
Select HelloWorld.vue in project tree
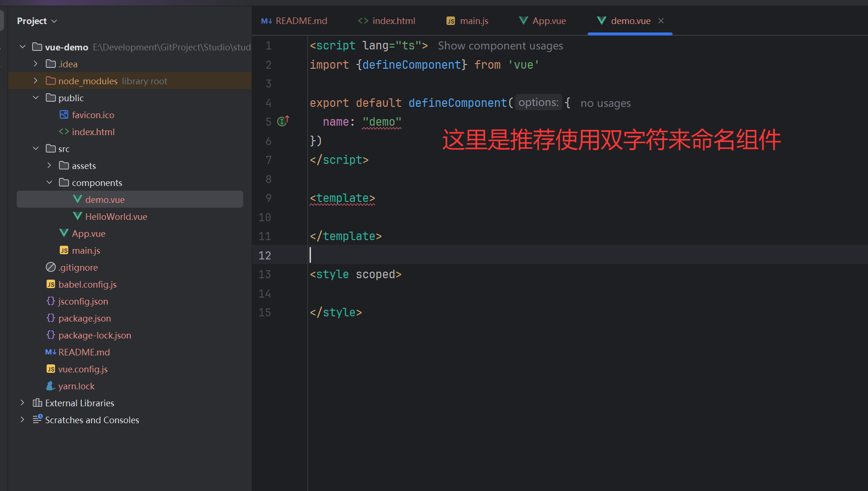click(116, 217)
